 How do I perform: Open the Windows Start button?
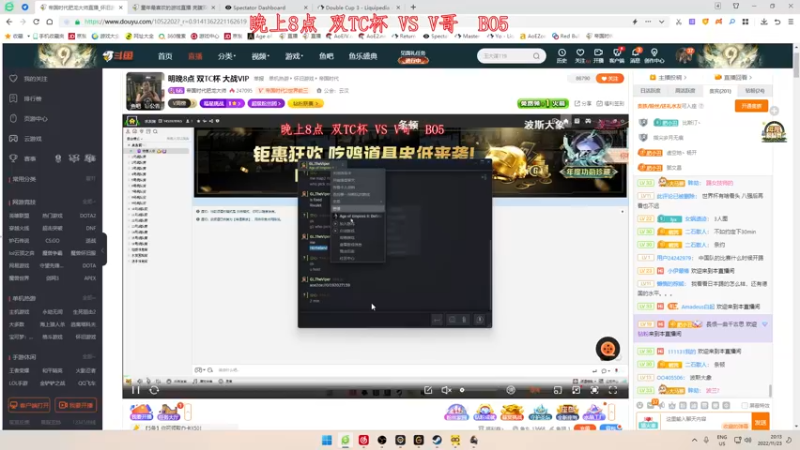point(327,440)
